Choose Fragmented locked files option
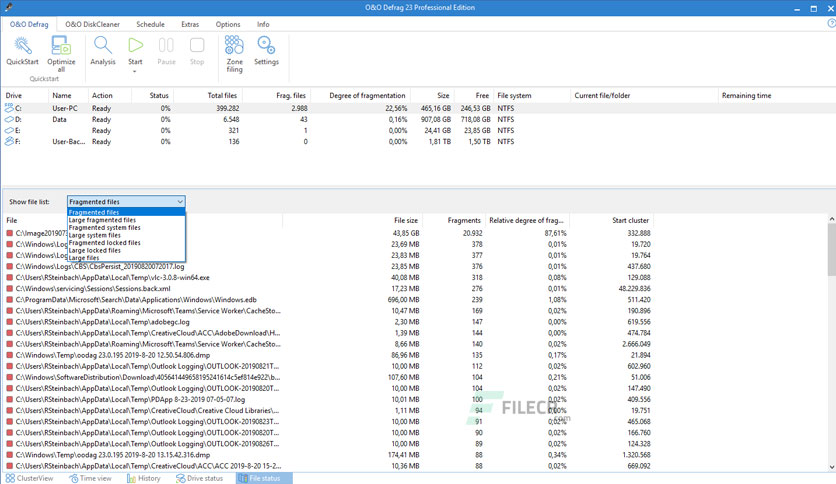 (126, 243)
